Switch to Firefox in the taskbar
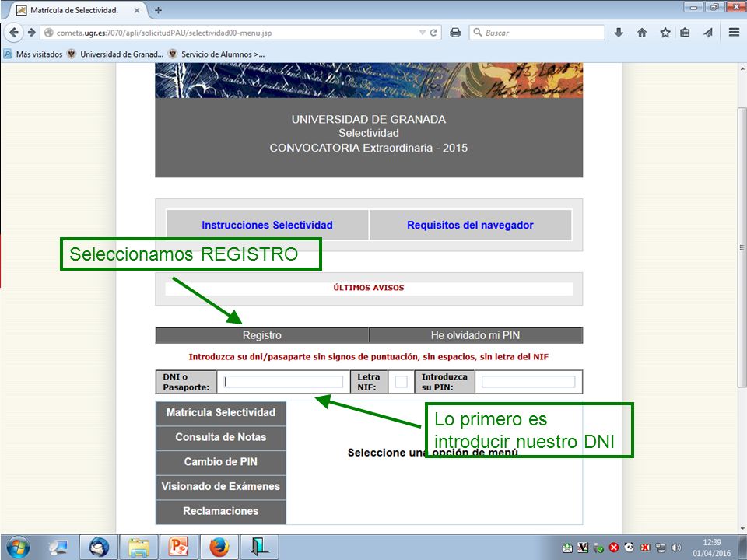 (x=219, y=547)
